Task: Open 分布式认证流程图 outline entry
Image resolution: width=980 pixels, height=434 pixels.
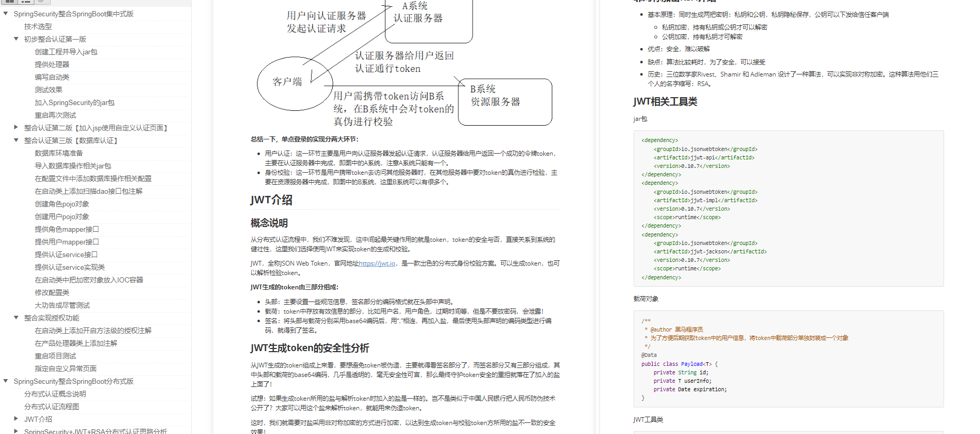Action: click(x=52, y=407)
